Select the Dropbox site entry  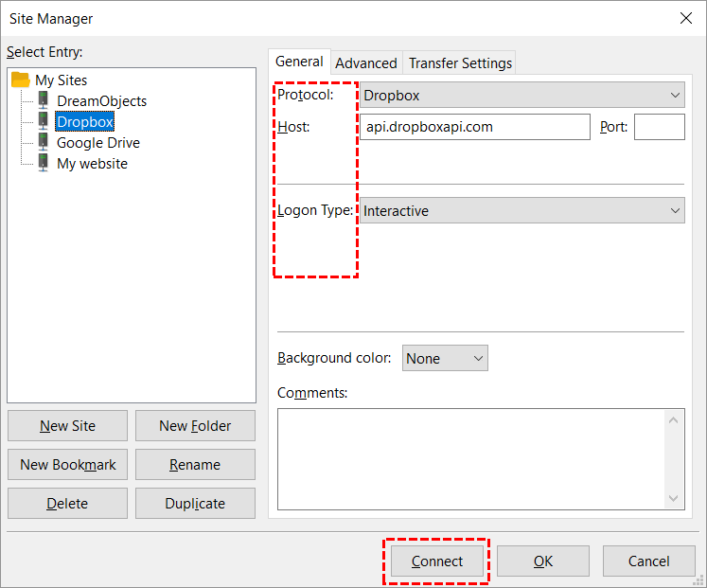pos(85,122)
